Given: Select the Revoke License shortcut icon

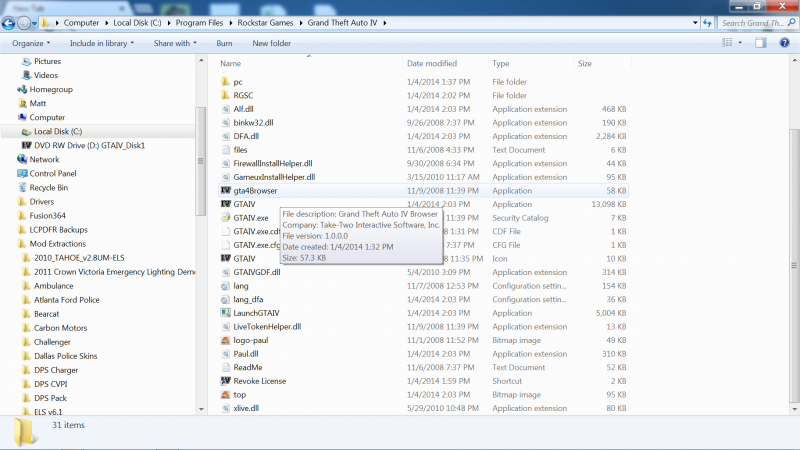Looking at the screenshot, I should point(226,381).
